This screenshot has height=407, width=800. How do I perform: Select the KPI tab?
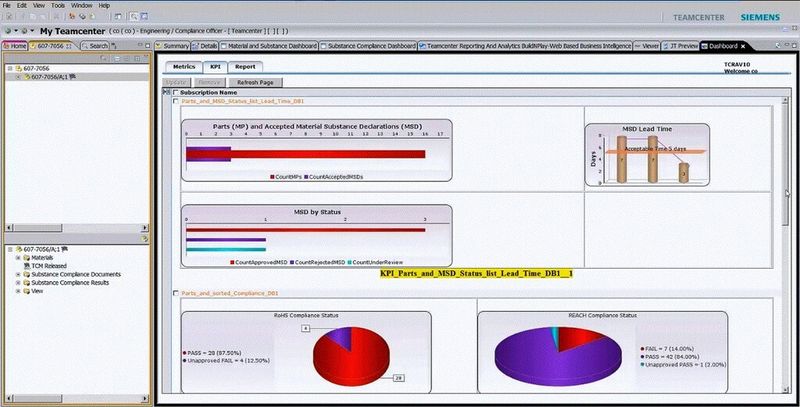pyautogui.click(x=215, y=67)
